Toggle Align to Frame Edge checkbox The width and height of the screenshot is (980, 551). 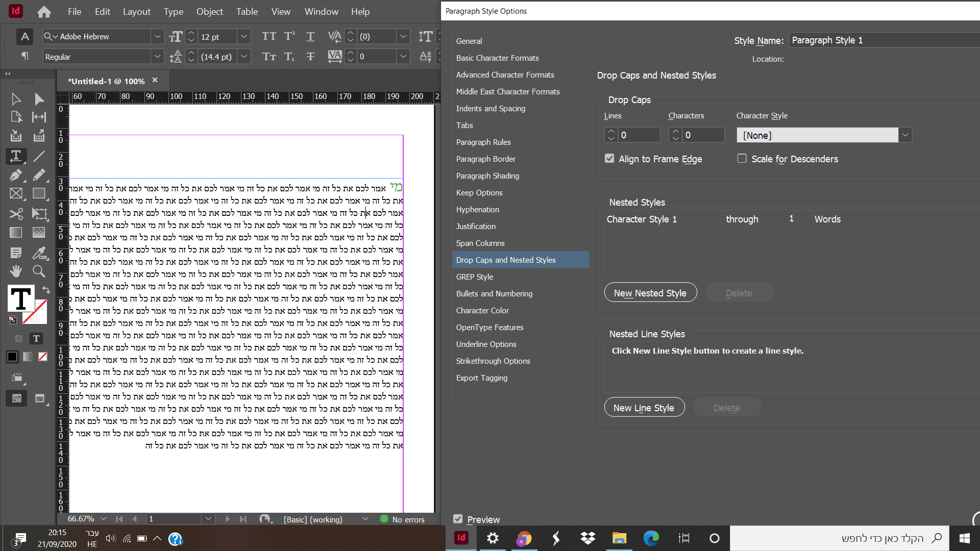(x=609, y=159)
